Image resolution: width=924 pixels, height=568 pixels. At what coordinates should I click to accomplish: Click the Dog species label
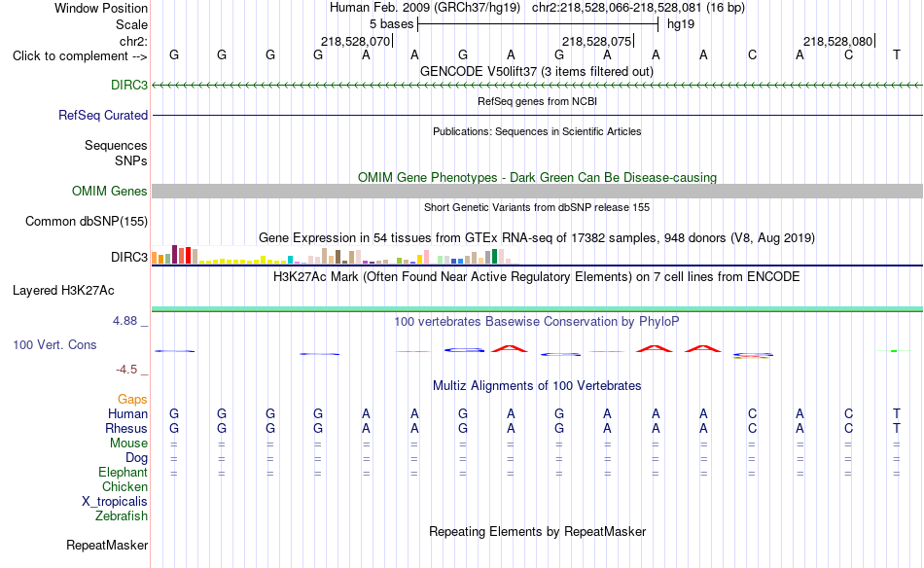(136, 457)
